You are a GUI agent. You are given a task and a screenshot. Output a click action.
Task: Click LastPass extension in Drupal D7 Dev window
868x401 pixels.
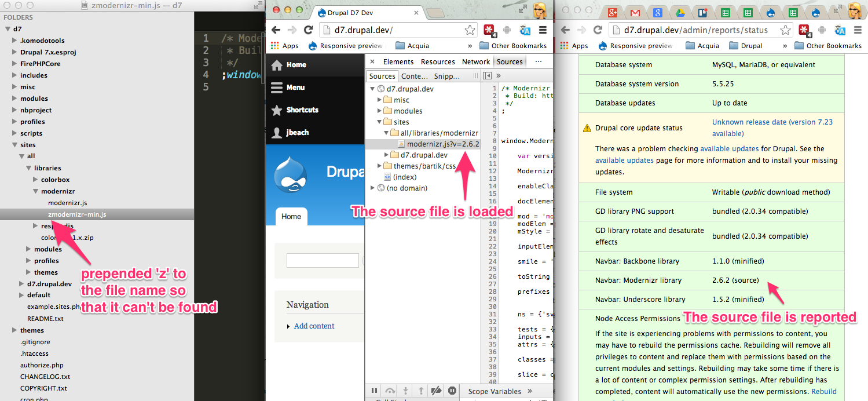(x=490, y=30)
